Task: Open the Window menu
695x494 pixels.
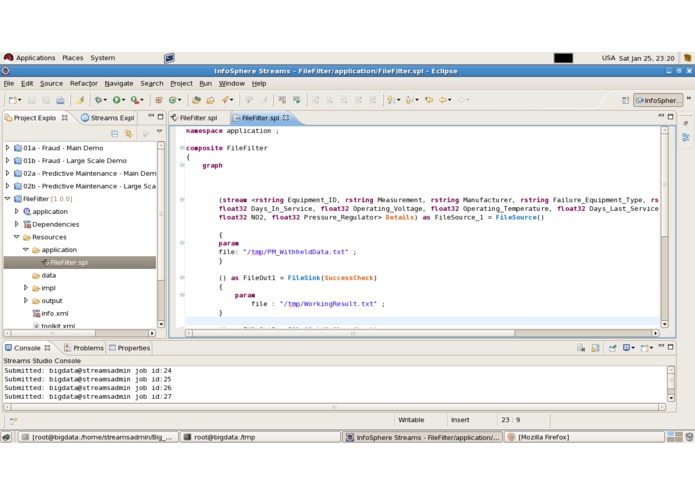Action: (231, 83)
